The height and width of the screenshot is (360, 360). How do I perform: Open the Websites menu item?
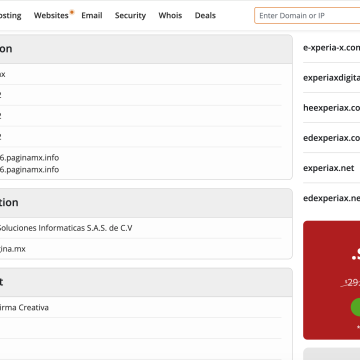pos(51,15)
